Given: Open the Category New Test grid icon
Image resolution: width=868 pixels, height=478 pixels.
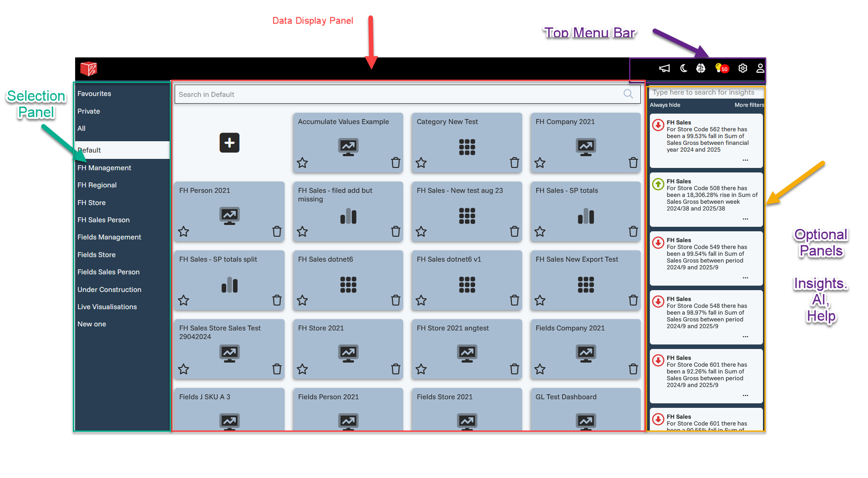Looking at the screenshot, I should (467, 147).
